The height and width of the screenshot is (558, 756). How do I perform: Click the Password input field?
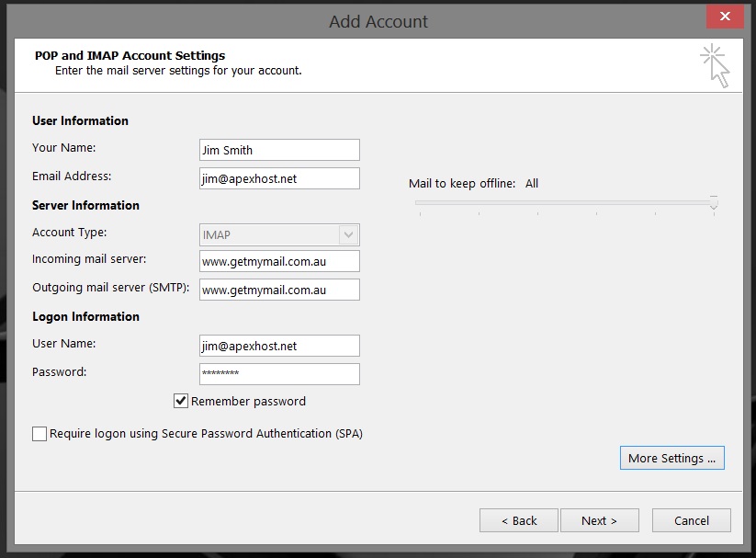[278, 373]
